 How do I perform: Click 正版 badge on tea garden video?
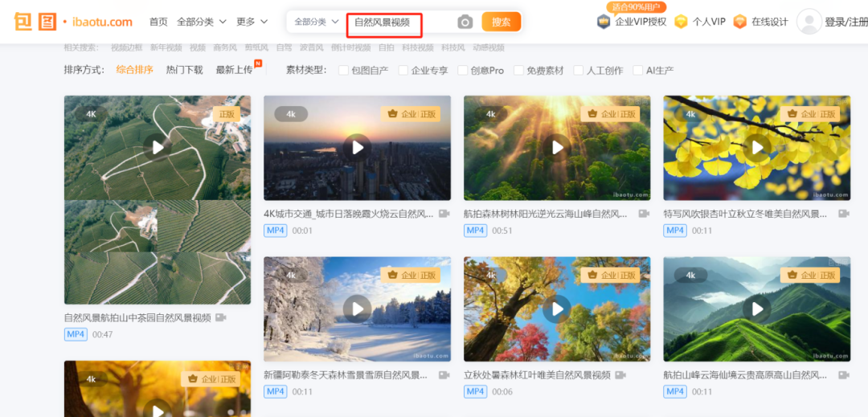point(227,114)
